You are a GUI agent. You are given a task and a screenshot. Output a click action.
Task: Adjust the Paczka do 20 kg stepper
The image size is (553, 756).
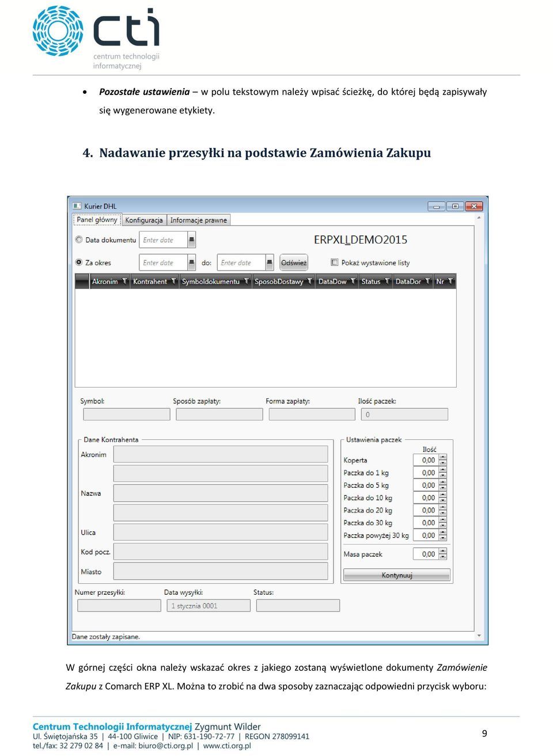[x=443, y=510]
